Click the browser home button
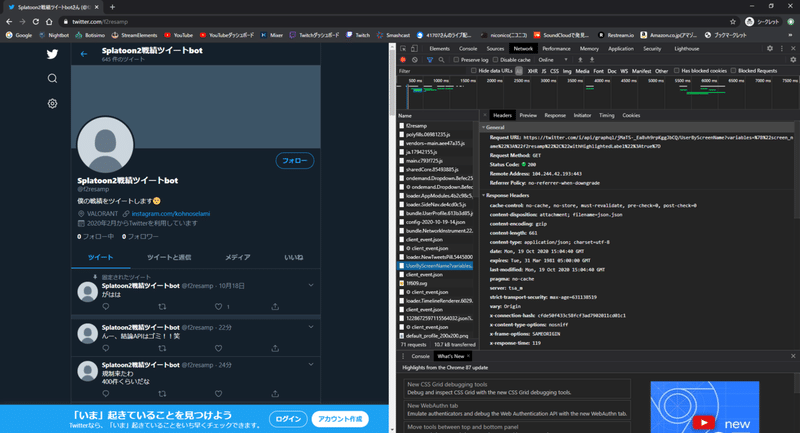Viewport: 800px width, 433px height. click(x=49, y=21)
